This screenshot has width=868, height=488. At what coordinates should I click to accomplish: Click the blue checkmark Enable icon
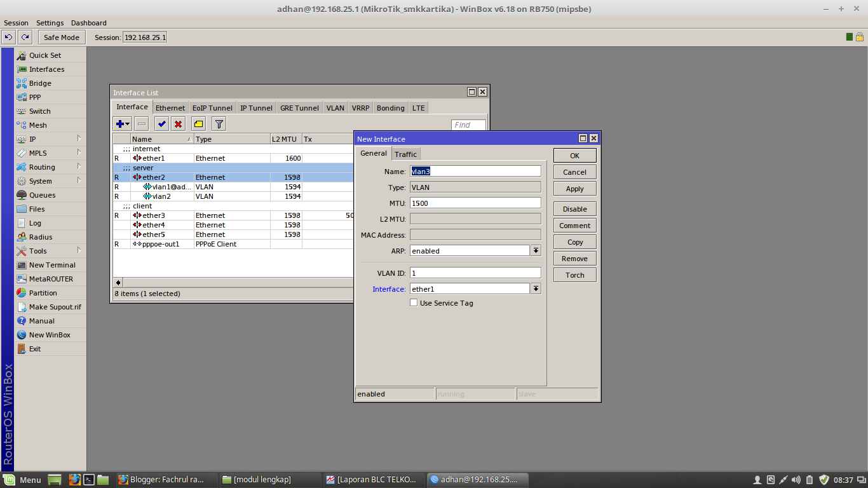(162, 124)
